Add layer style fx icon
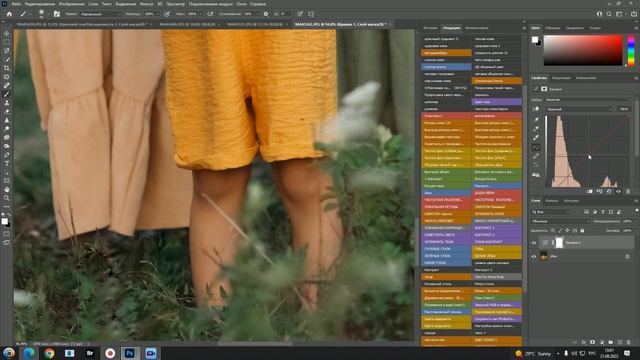The height and width of the screenshot is (360, 640). pos(584,342)
